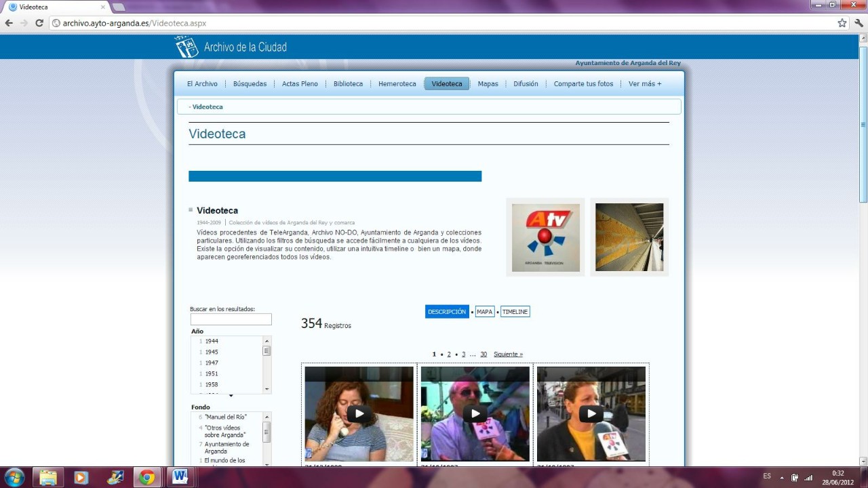
Task: Switch to TIMELINE view
Action: [x=515, y=312]
